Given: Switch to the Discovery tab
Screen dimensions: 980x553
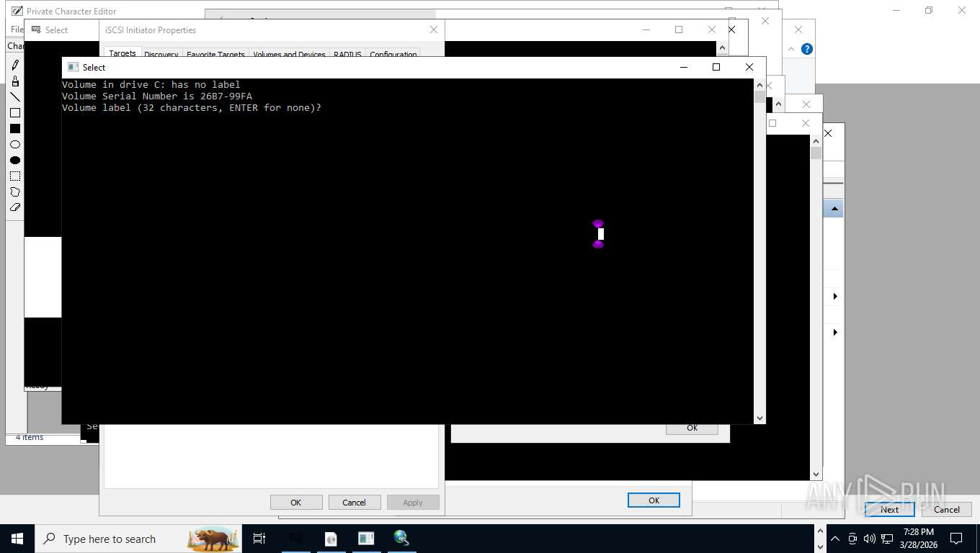Looking at the screenshot, I should point(161,55).
